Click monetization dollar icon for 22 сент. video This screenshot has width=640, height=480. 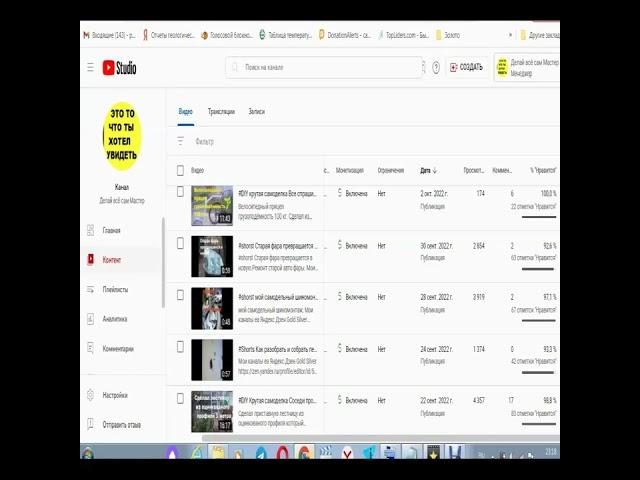click(340, 400)
